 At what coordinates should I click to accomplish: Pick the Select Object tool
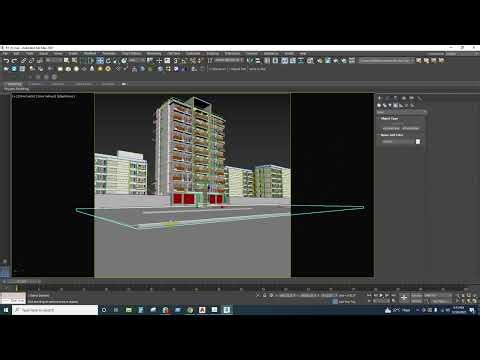click(x=66, y=60)
